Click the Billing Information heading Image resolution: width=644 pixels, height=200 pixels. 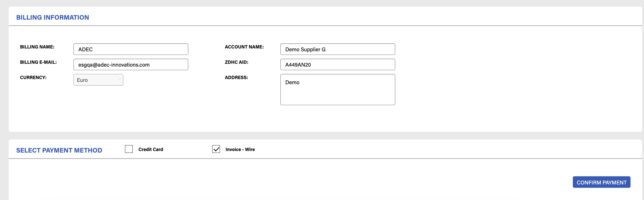pos(53,17)
